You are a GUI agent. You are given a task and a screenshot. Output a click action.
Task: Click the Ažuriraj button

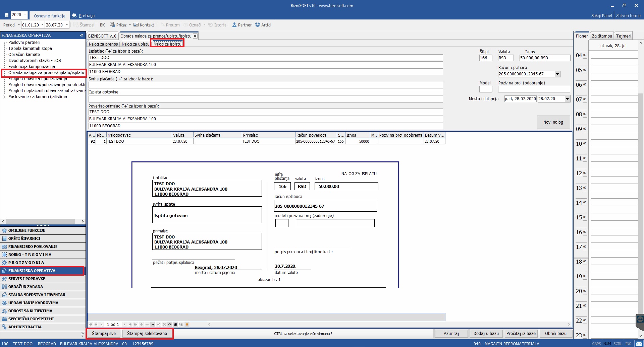pos(451,334)
